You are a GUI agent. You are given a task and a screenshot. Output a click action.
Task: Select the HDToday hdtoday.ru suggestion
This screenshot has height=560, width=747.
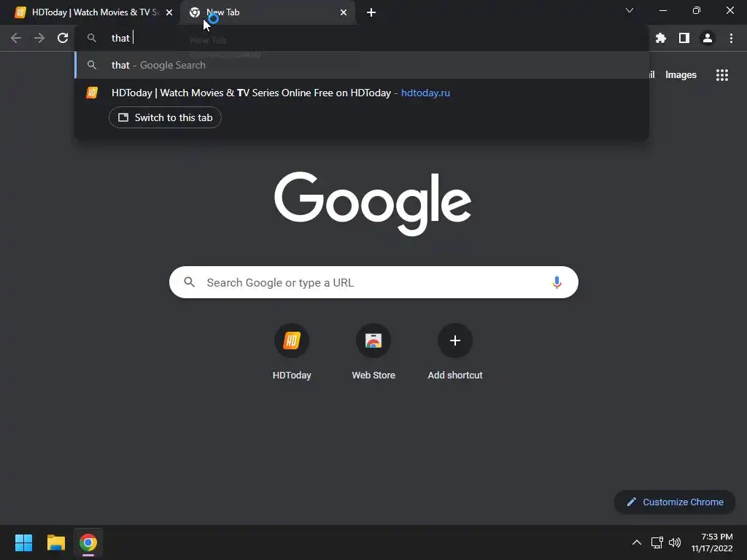coord(362,93)
